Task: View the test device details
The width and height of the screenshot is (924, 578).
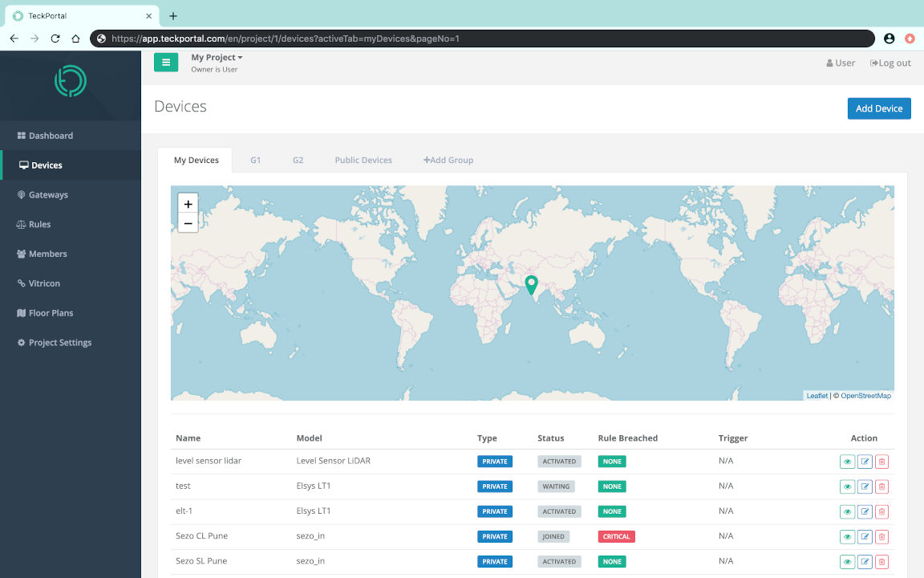Action: click(847, 486)
